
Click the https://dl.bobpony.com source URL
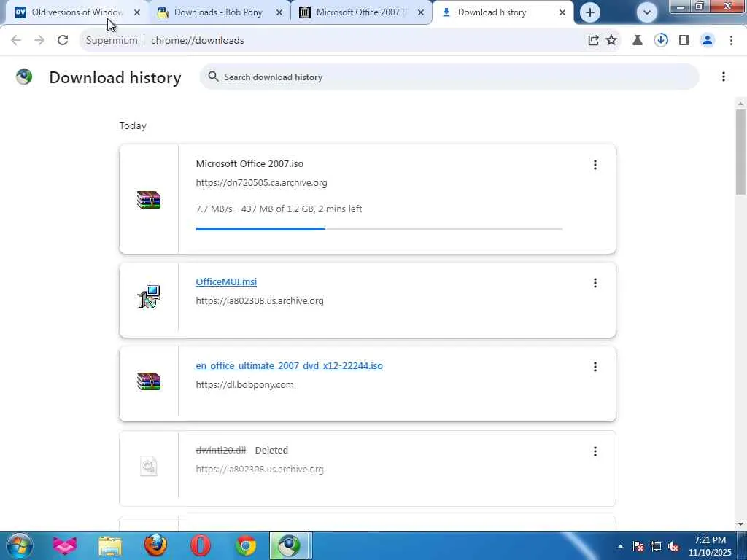244,385
